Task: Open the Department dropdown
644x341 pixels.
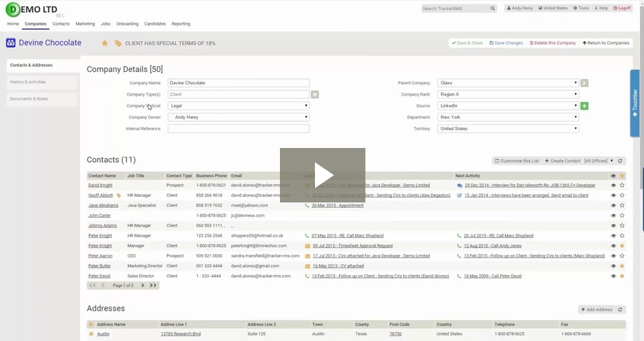Action: (508, 117)
